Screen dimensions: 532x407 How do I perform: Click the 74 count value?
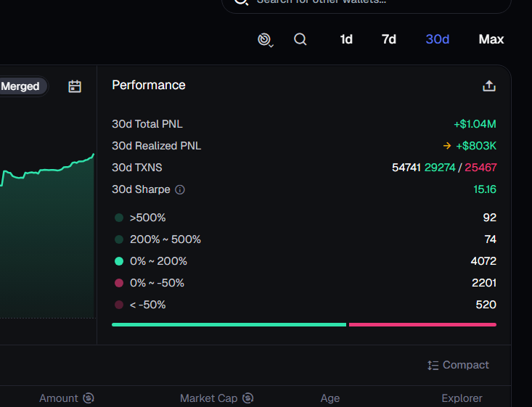click(x=491, y=239)
